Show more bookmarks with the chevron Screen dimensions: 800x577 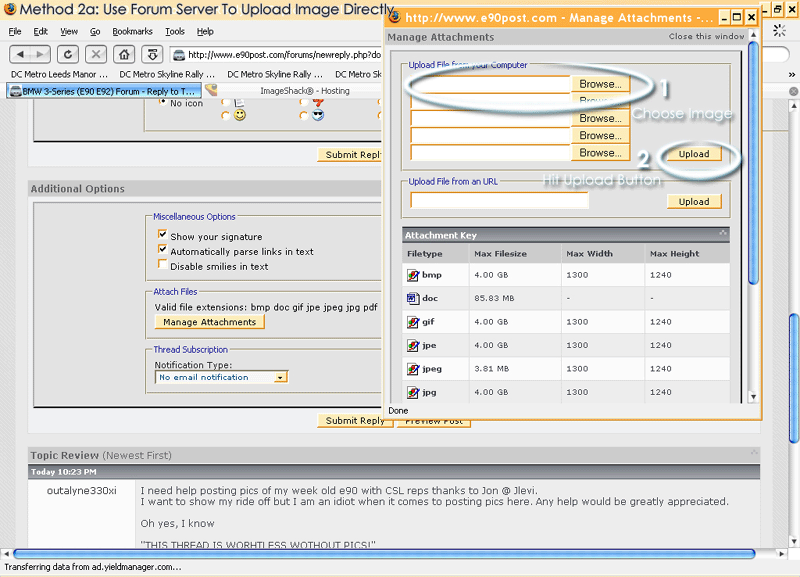[x=791, y=74]
